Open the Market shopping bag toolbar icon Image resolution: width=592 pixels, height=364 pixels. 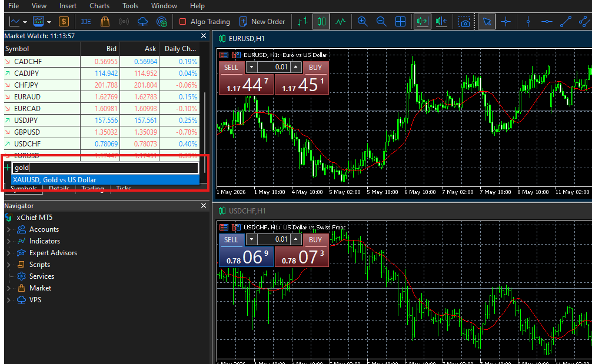pyautogui.click(x=105, y=22)
